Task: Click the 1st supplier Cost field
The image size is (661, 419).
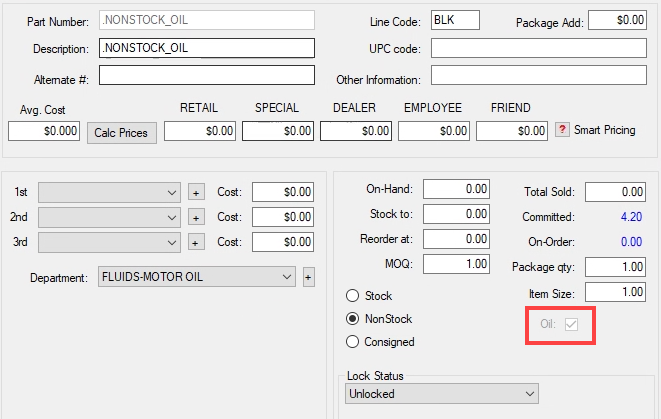Action: tap(283, 192)
